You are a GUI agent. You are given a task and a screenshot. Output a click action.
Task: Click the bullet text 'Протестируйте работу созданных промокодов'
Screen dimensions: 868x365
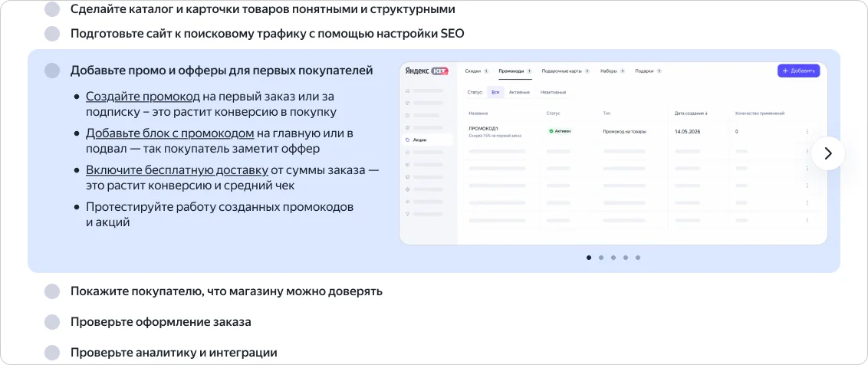[219, 207]
